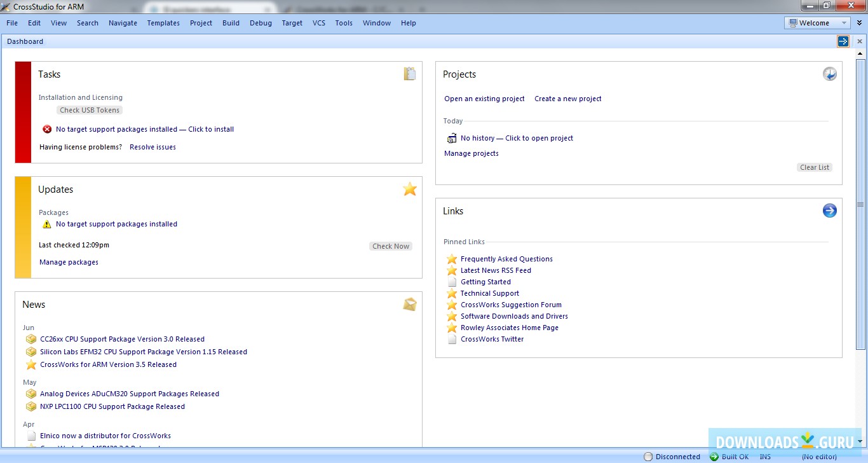Open the VCS menu
The width and height of the screenshot is (868, 463).
(x=319, y=23)
